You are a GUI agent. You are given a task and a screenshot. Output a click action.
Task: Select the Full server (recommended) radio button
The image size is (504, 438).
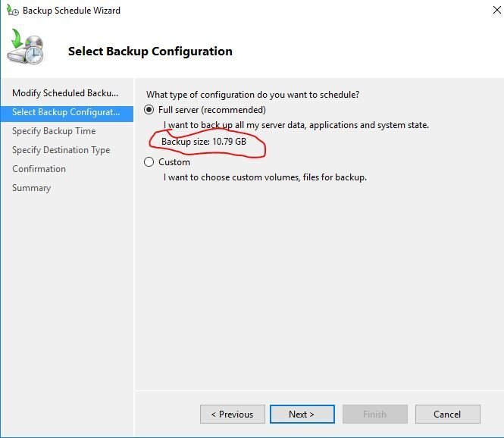(149, 110)
